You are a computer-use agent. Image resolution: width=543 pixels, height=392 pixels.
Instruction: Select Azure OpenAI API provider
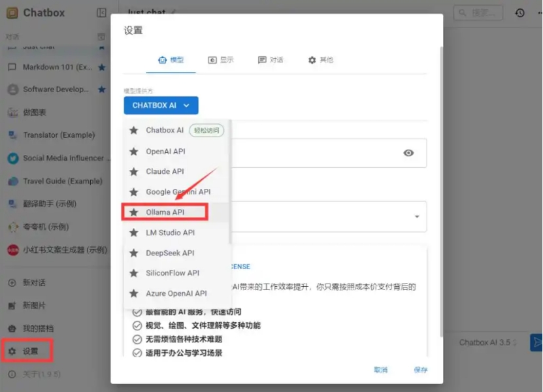pos(176,293)
